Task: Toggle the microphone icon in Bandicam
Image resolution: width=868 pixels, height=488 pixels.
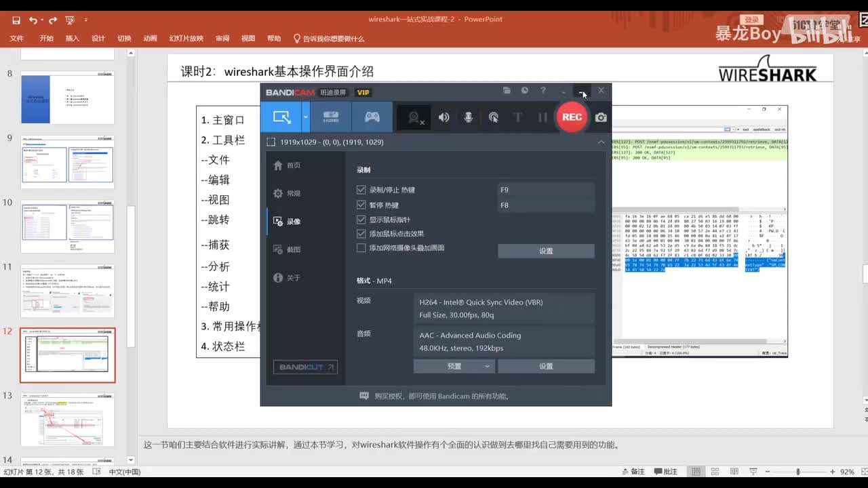Action: click(468, 117)
